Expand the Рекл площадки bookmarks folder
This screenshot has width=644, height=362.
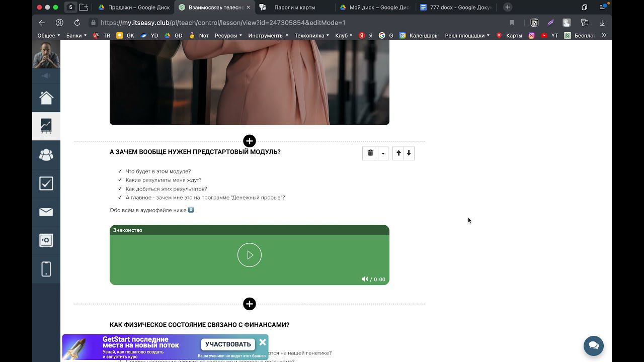467,36
